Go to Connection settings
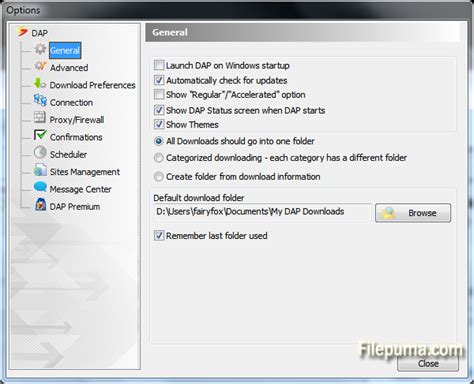This screenshot has height=384, width=474. 71,102
